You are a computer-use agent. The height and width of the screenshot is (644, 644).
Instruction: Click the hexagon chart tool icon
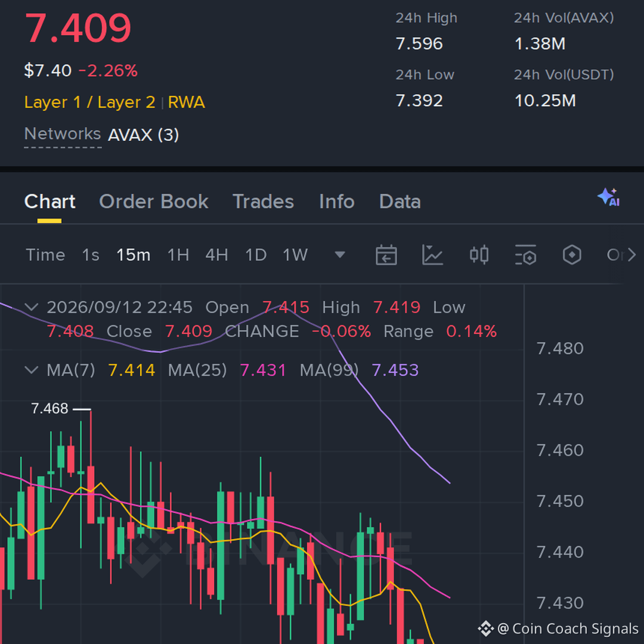click(572, 255)
